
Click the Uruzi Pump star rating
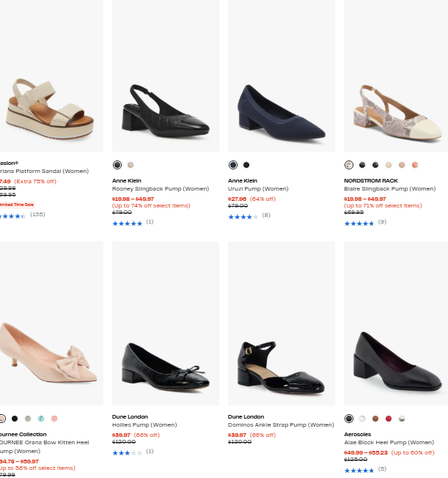[x=243, y=216]
